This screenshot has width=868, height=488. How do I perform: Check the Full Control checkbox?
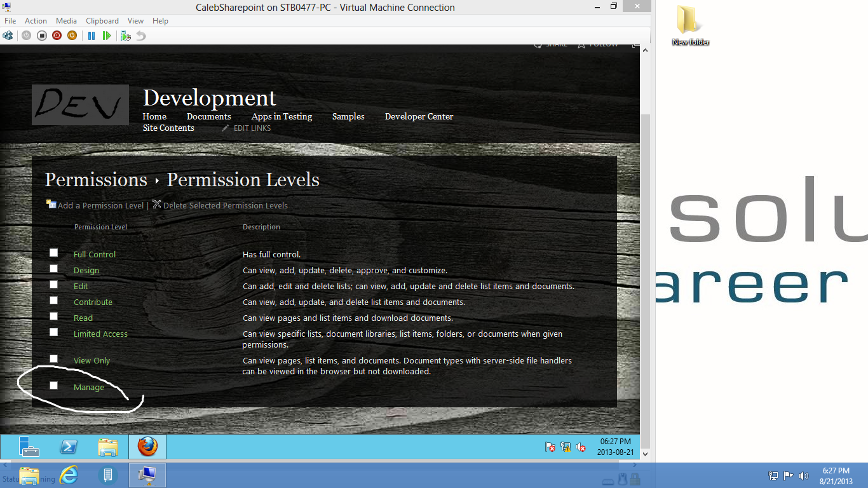coord(54,253)
